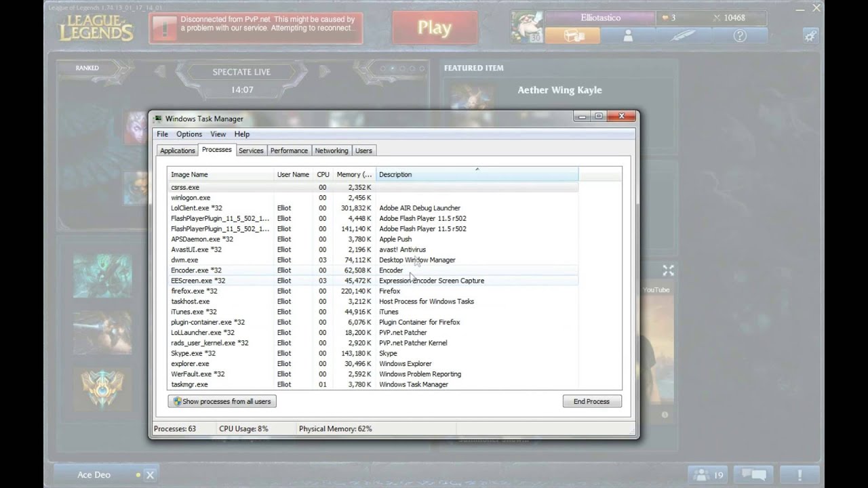The width and height of the screenshot is (868, 488).
Task: Open the help question mark icon
Action: (740, 36)
